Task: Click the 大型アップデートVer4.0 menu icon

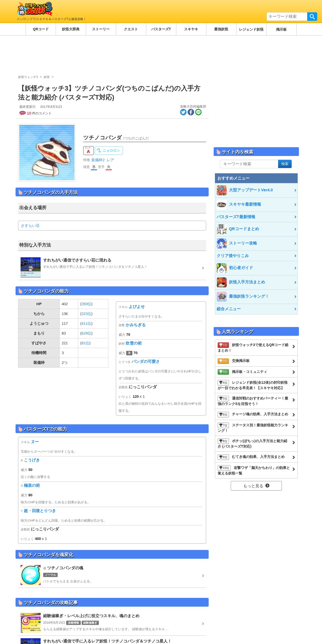Action: pos(222,190)
